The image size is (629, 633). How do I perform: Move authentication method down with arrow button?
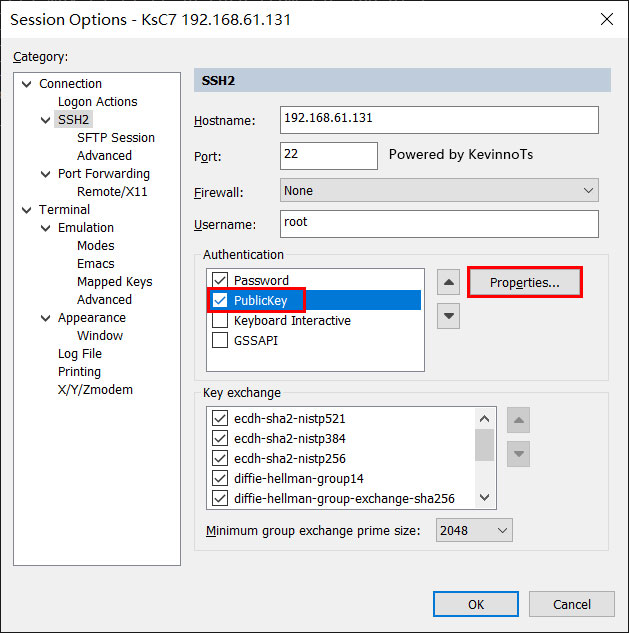pos(448,316)
